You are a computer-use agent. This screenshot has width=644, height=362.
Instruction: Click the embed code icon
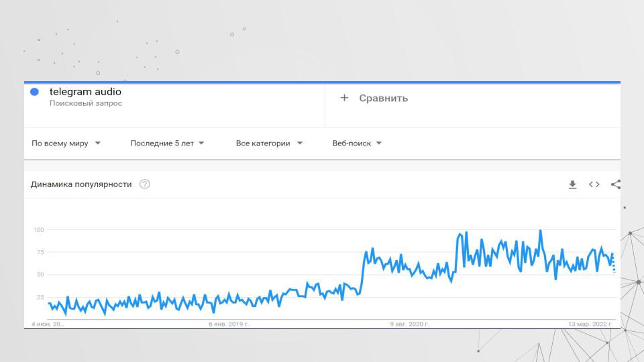click(594, 184)
